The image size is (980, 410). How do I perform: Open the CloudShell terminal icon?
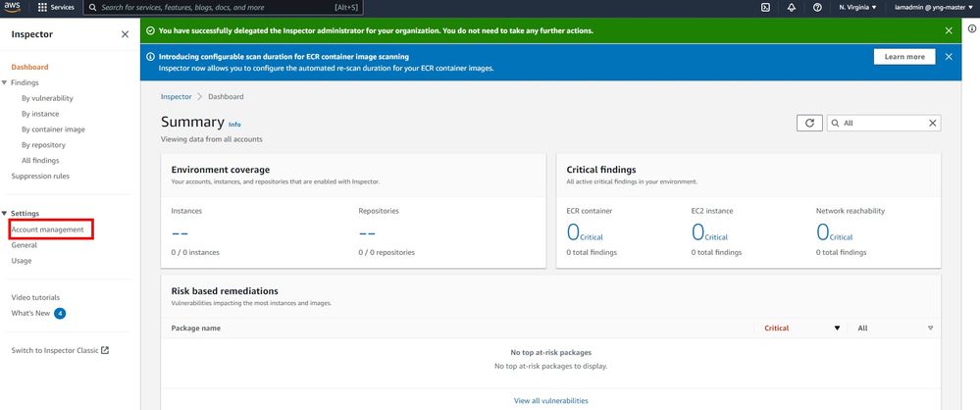(765, 8)
